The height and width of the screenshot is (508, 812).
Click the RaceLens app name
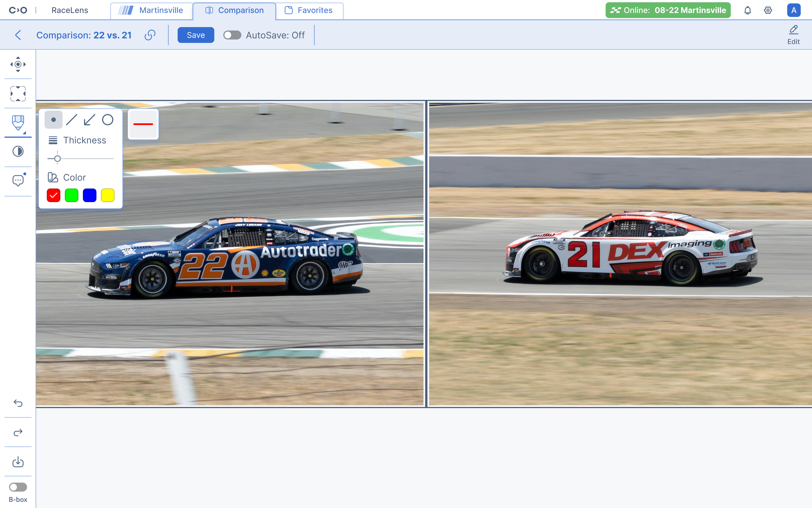pyautogui.click(x=70, y=10)
